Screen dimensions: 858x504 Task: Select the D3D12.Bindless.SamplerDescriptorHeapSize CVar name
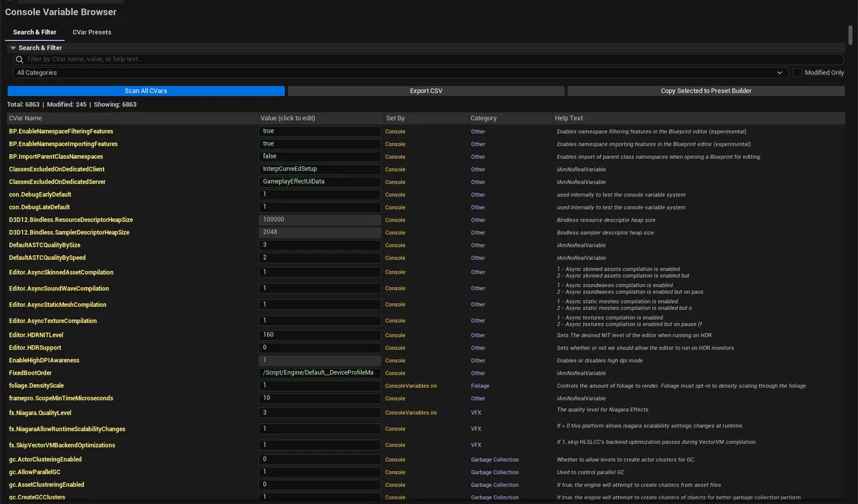tap(69, 232)
